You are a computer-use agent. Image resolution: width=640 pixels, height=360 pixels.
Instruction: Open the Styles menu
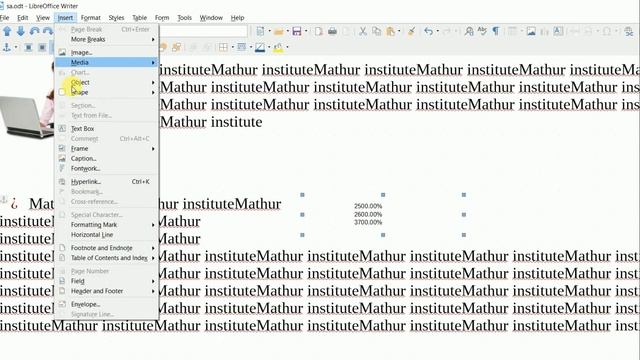tap(116, 18)
